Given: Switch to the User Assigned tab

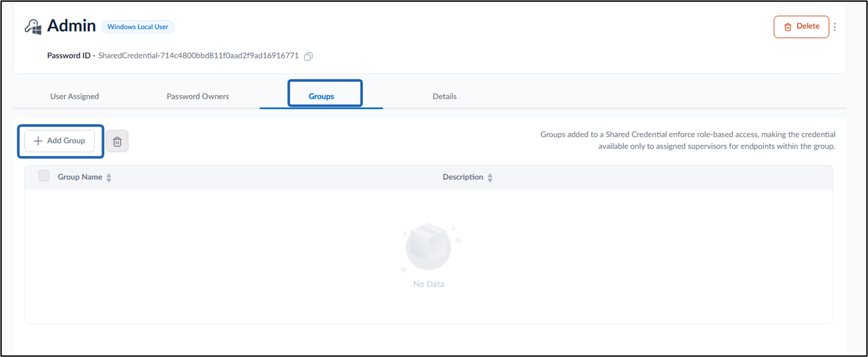Looking at the screenshot, I should [74, 96].
